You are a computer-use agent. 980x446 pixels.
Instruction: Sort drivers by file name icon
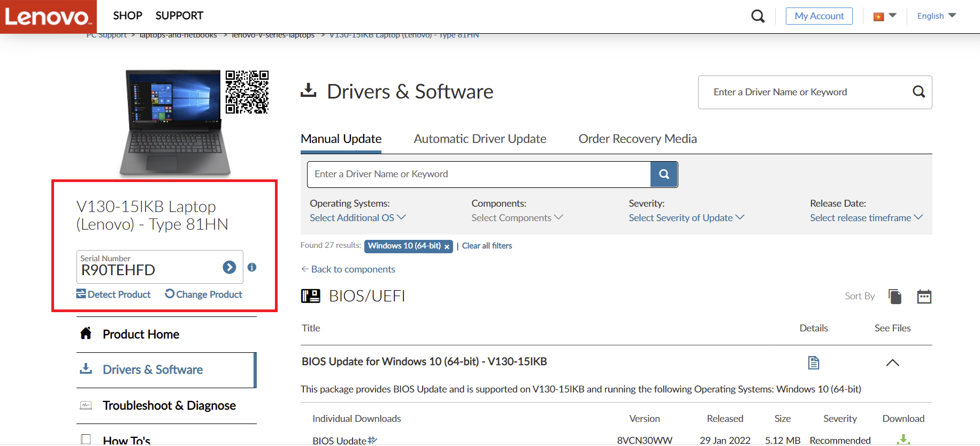click(x=895, y=297)
